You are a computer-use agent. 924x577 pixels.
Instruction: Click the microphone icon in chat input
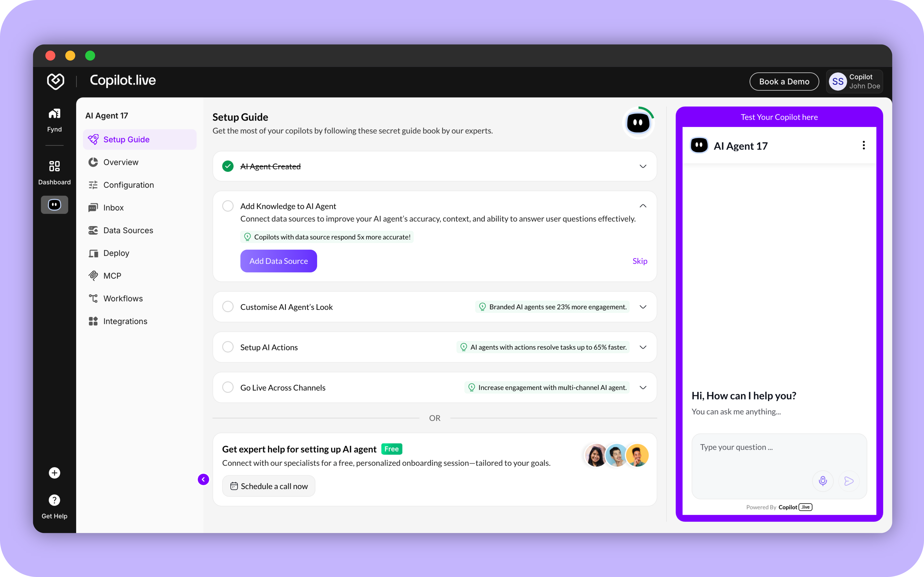(x=823, y=481)
